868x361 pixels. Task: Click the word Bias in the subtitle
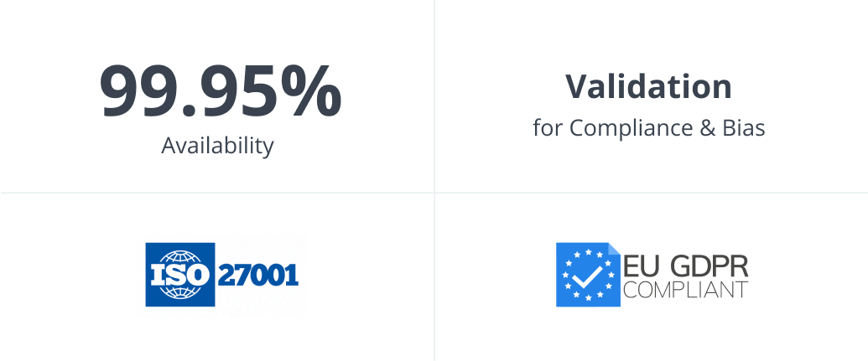(x=745, y=128)
